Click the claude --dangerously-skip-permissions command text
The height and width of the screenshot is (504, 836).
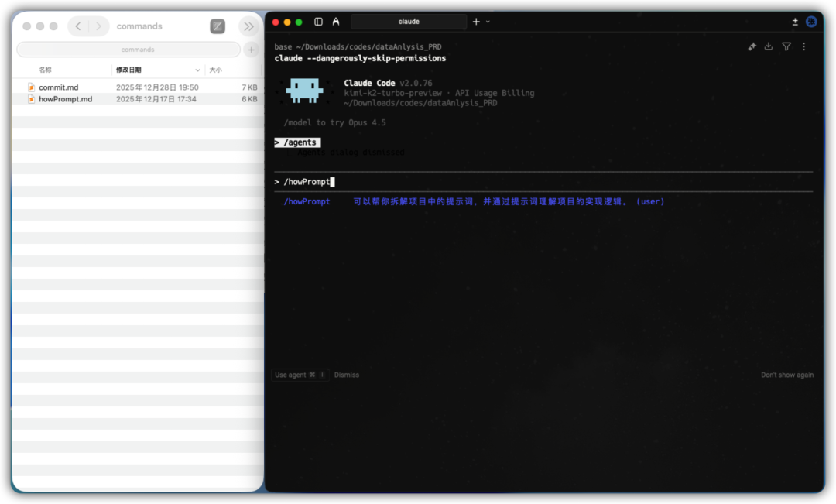(360, 58)
